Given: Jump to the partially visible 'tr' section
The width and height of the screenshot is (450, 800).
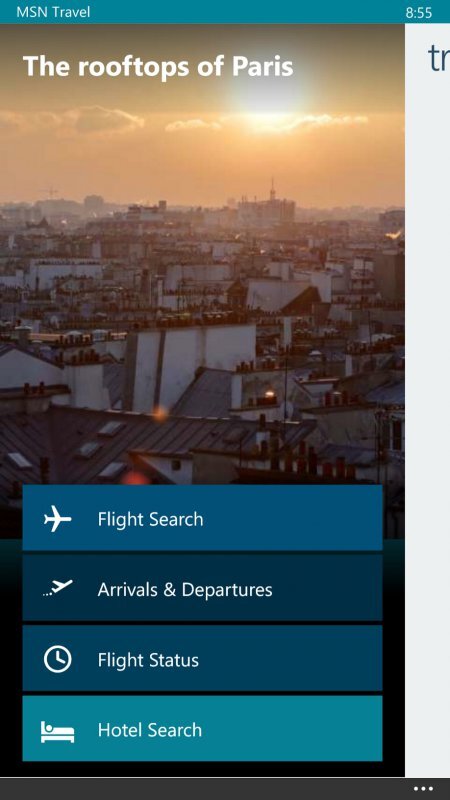Looking at the screenshot, I should coord(439,59).
